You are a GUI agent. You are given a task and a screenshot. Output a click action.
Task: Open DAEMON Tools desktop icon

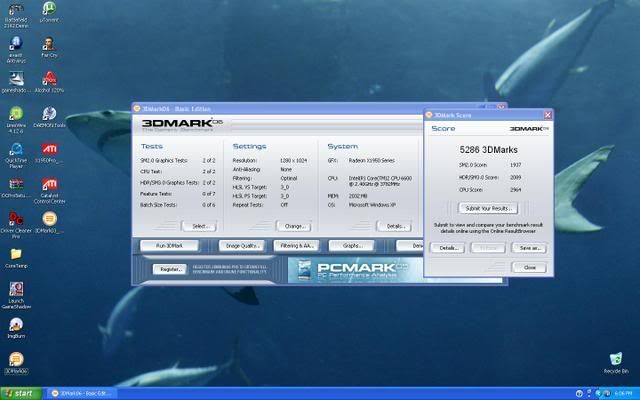tap(49, 118)
